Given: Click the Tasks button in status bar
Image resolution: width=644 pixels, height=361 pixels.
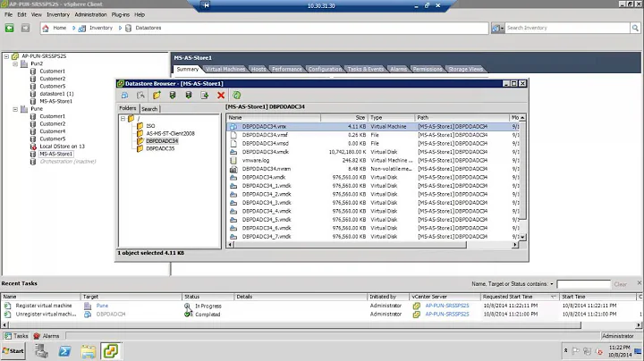Looking at the screenshot, I should pos(16,336).
